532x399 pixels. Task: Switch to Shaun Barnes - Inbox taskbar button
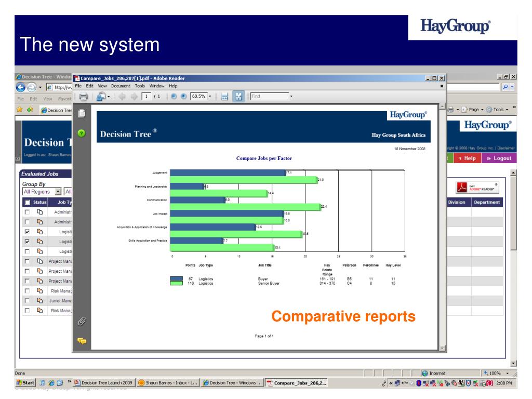point(168,383)
